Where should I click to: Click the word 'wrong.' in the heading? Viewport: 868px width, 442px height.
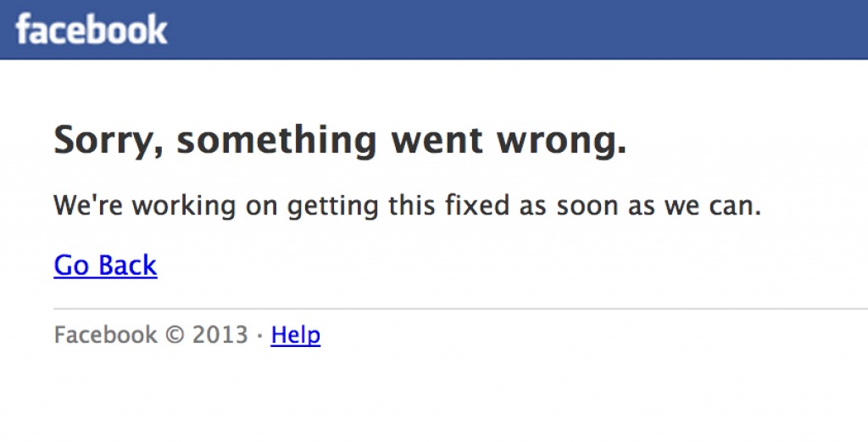coord(561,142)
